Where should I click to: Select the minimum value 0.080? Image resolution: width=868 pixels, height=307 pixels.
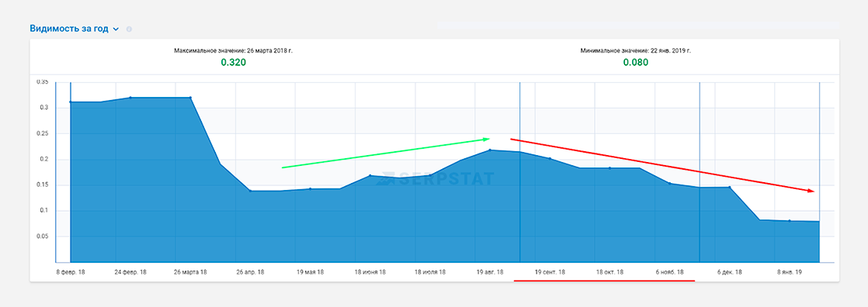point(636,63)
